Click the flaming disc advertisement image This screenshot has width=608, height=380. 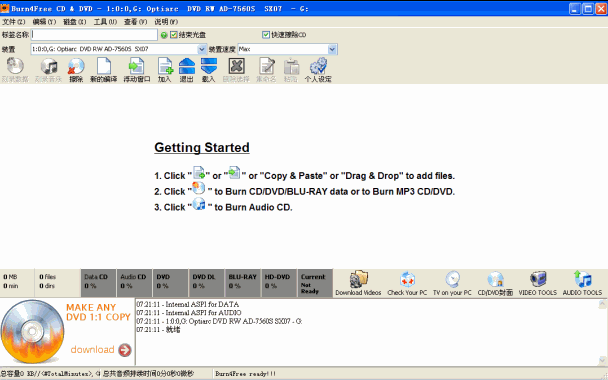32,332
